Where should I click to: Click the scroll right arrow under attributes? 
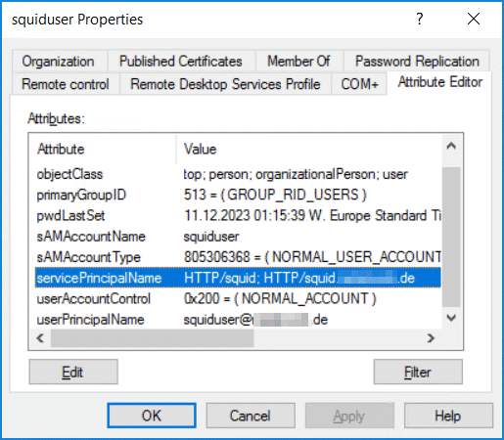pos(431,338)
